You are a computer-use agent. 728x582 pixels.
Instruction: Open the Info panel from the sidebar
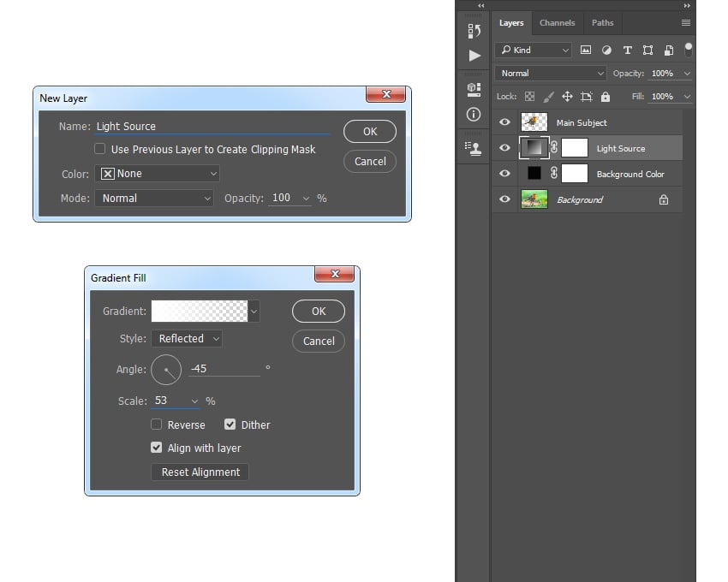pyautogui.click(x=473, y=115)
